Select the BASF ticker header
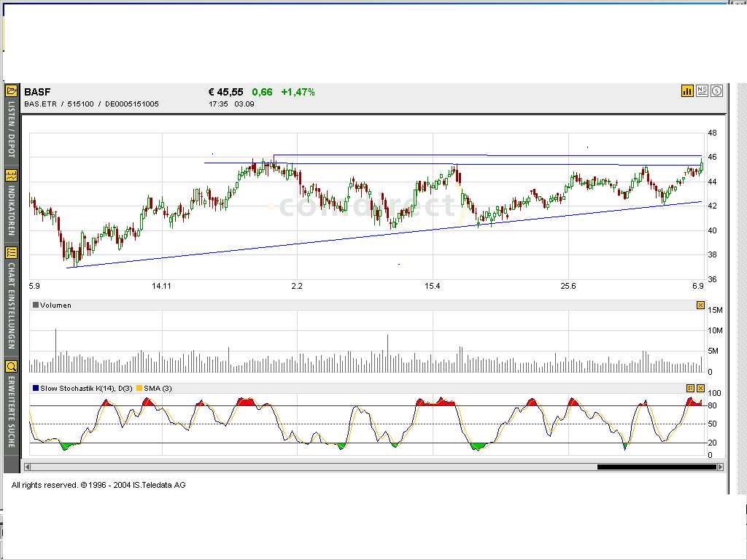The width and height of the screenshot is (747, 560). (x=35, y=92)
